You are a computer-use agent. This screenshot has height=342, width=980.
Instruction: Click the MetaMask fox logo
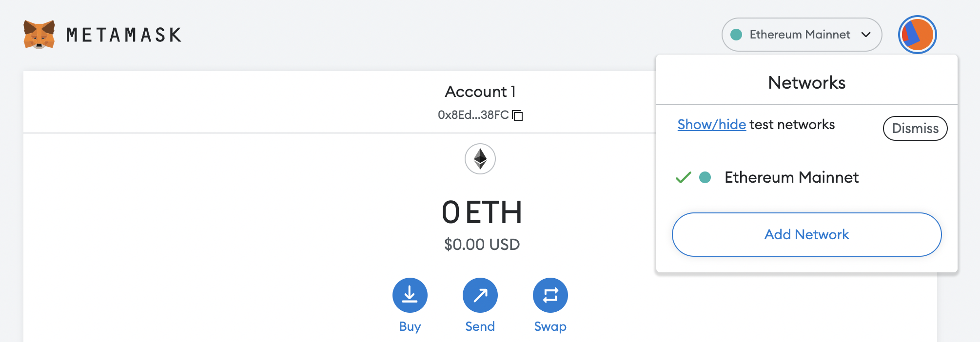39,34
